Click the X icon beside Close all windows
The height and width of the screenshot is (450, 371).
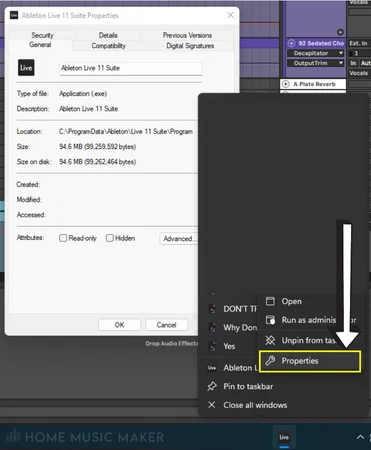click(212, 405)
